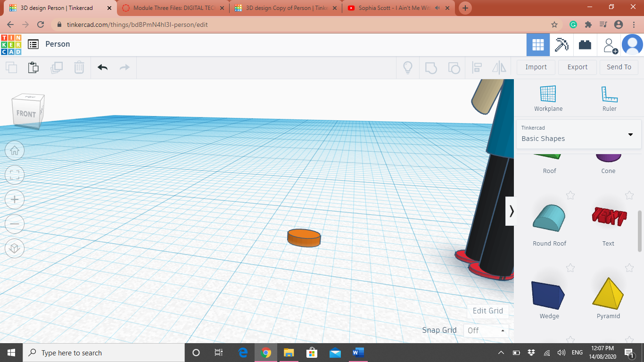Viewport: 644px width, 362px height.
Task: Click the Delete trash can icon
Action: [x=79, y=67]
